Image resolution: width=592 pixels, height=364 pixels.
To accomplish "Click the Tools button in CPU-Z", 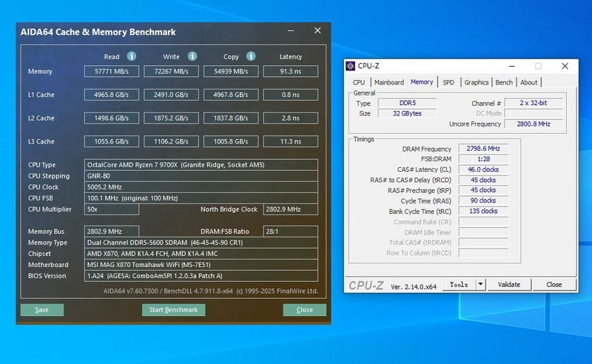I will pyautogui.click(x=459, y=284).
